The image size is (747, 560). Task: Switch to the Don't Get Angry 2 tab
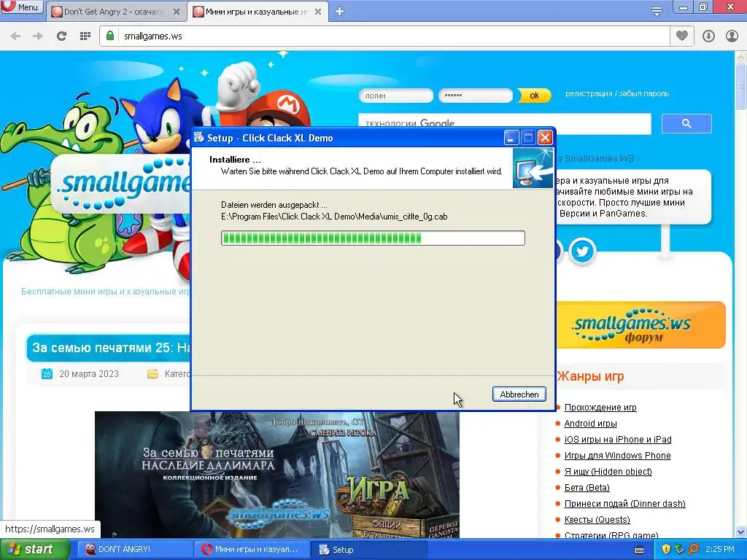pyautogui.click(x=115, y=12)
